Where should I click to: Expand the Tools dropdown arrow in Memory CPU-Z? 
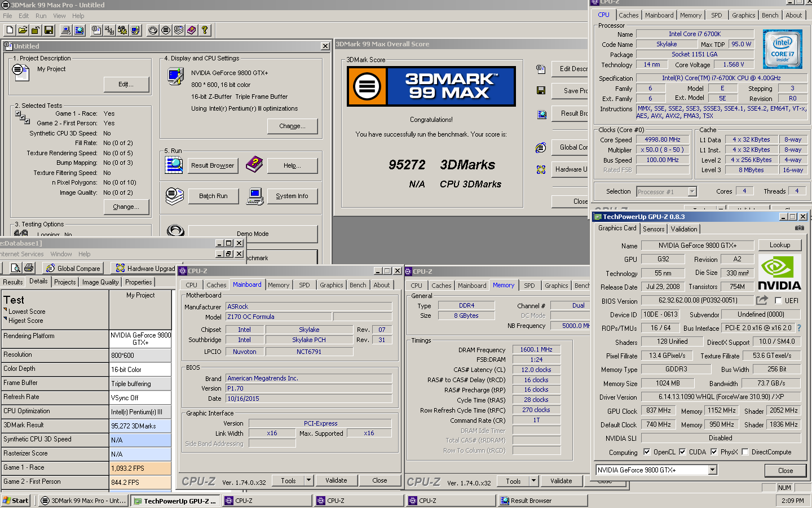click(x=533, y=481)
